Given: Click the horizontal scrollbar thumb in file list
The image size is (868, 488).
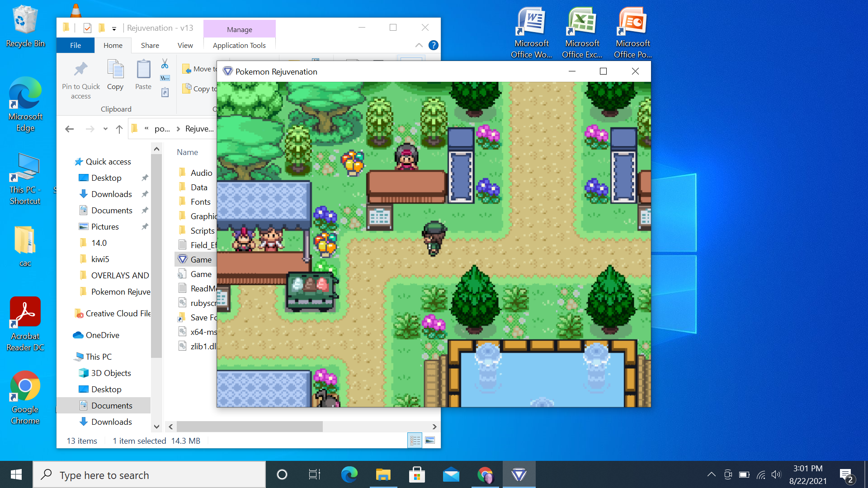Looking at the screenshot, I should click(250, 427).
